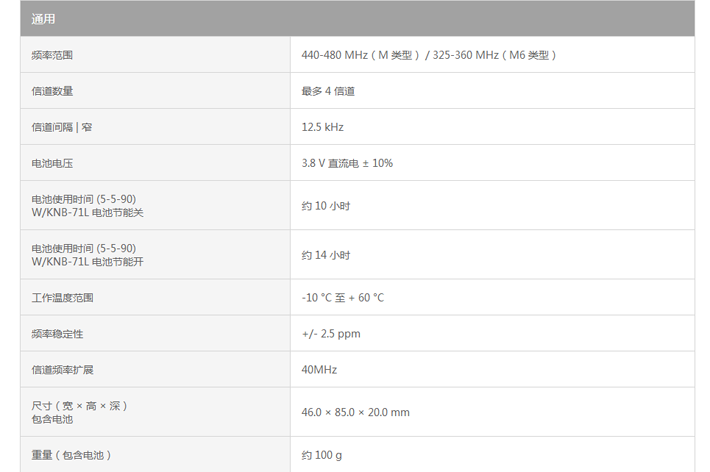Click the +/- 2.5 ppm value
The width and height of the screenshot is (710, 472).
click(331, 334)
